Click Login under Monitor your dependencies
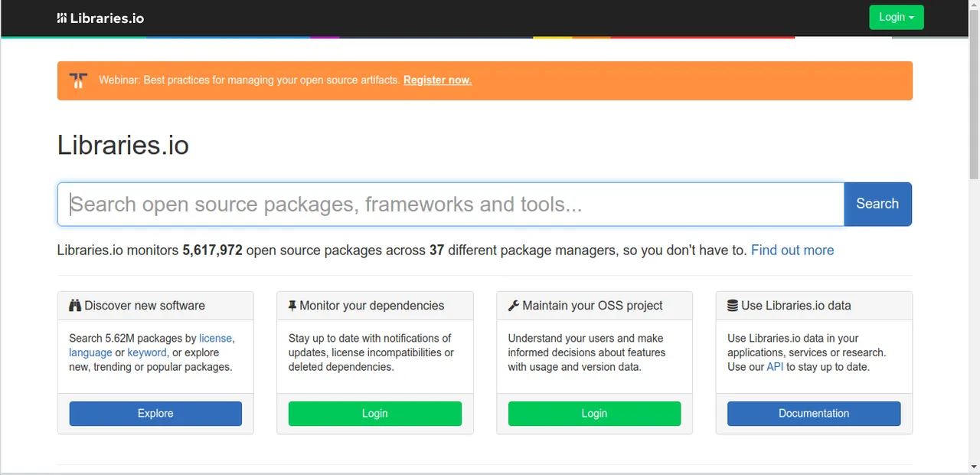The image size is (980, 475). [x=375, y=414]
